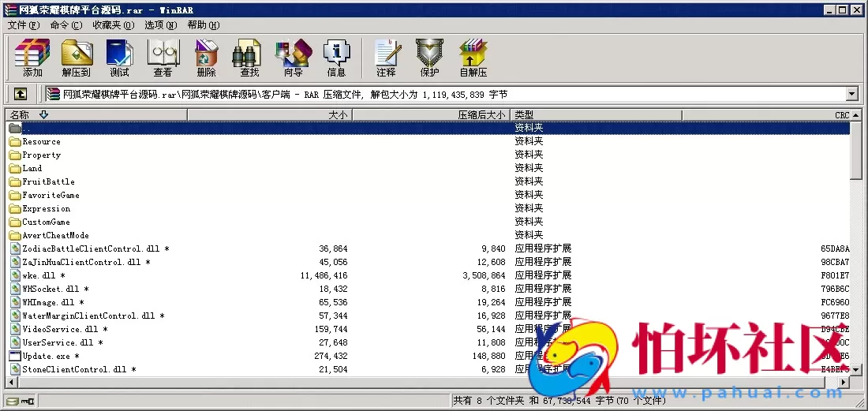Open the Info (信息) toolbar icon
This screenshot has height=411, width=868.
(337, 58)
